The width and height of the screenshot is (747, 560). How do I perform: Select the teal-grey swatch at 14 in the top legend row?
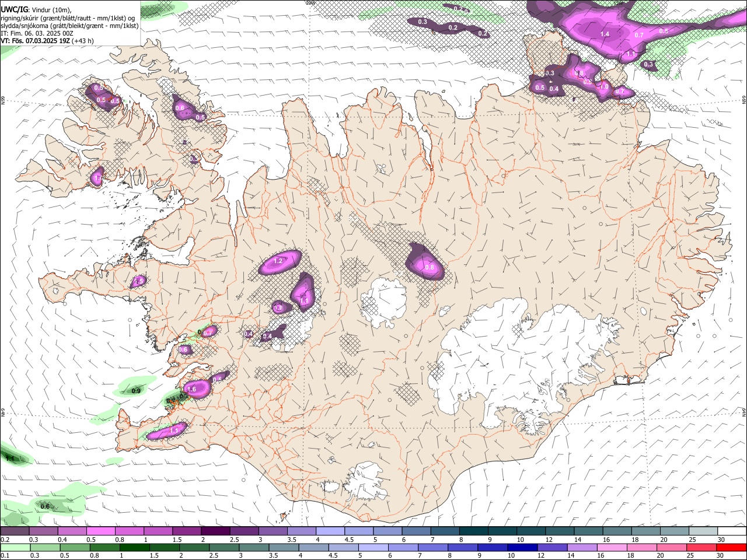point(588,531)
